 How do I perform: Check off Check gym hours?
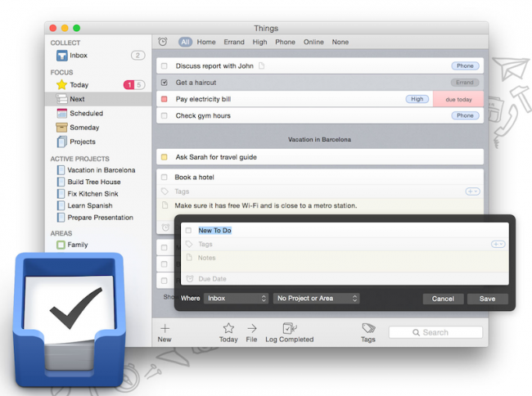[x=165, y=115]
